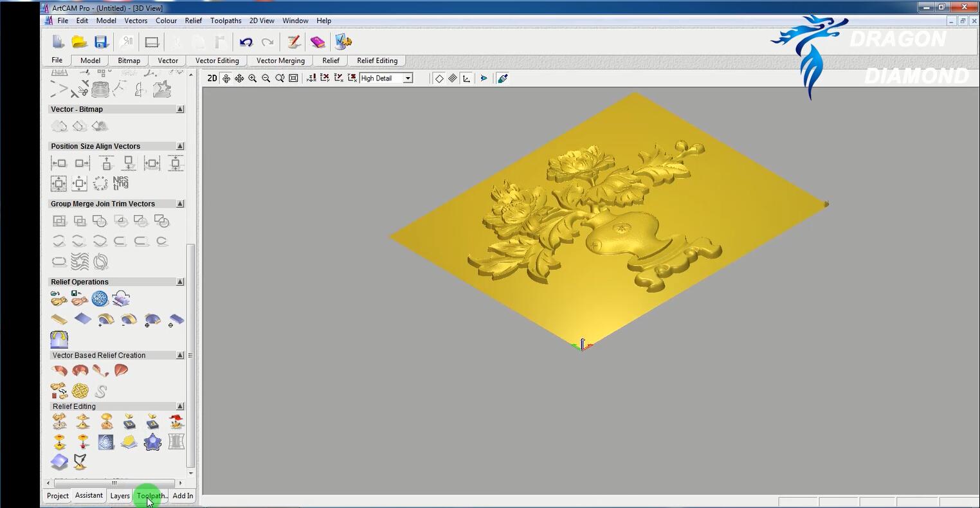This screenshot has width=980, height=508.
Task: Click the Shape Editor red dome icon
Action: pos(121,370)
